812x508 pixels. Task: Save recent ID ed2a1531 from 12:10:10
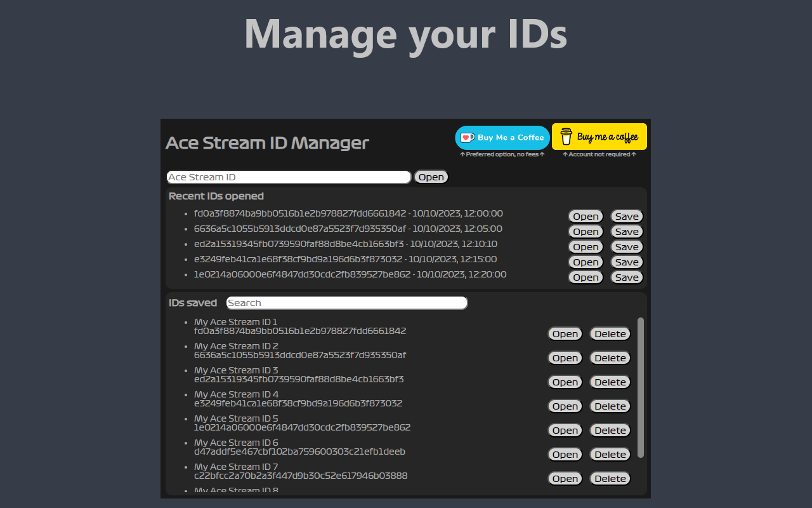[627, 247]
